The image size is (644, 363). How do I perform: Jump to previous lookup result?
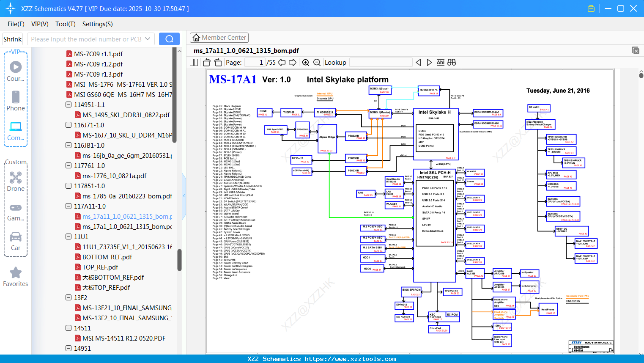click(x=418, y=63)
